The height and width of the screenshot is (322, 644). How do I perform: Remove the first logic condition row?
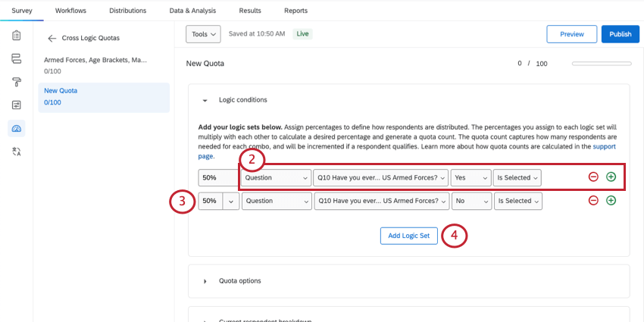(x=593, y=177)
